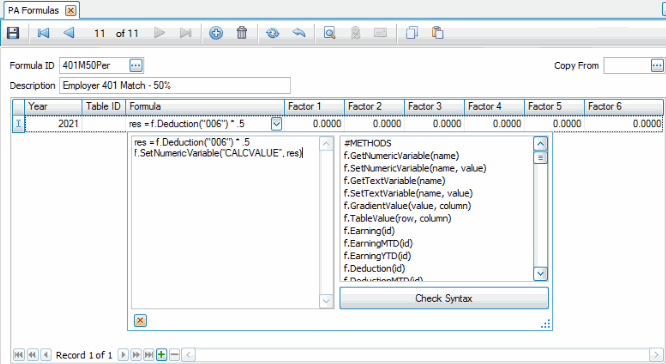Remove grid row with minus button
Image resolution: width=666 pixels, height=364 pixels.
pos(175,354)
